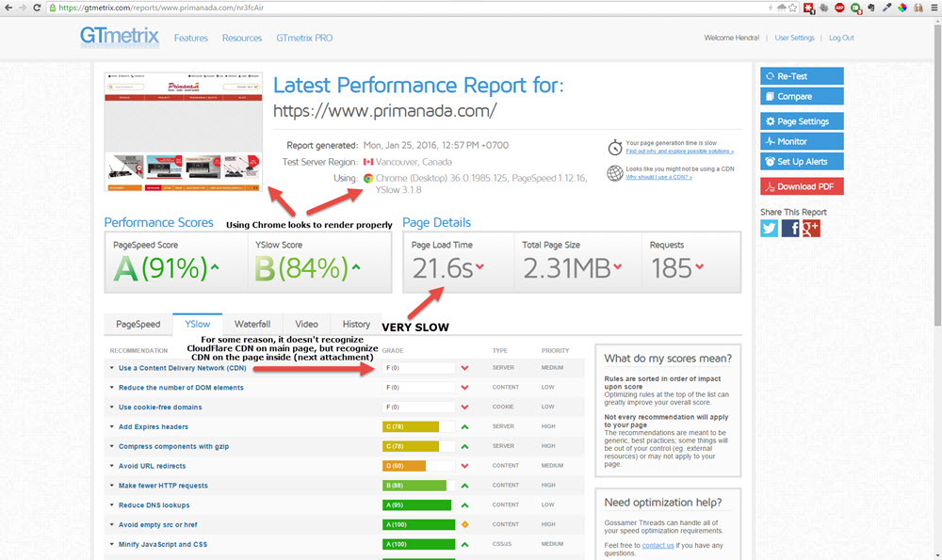The height and width of the screenshot is (560, 942).
Task: Open User Settings link
Action: [794, 38]
